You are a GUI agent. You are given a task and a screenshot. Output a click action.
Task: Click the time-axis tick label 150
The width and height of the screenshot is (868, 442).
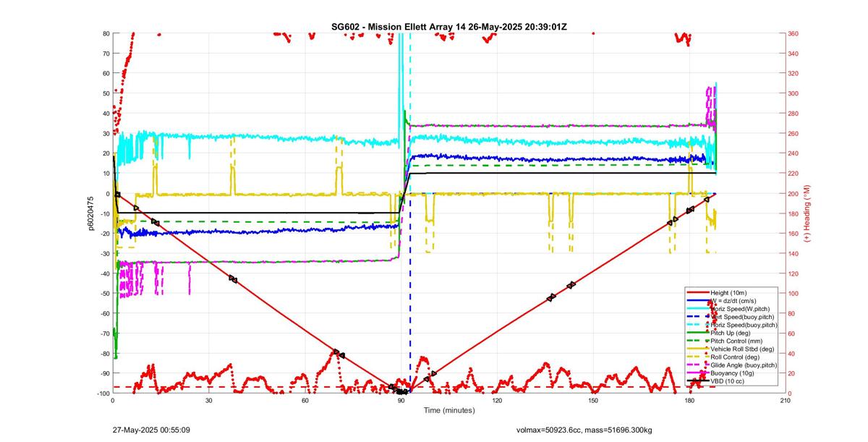[593, 400]
